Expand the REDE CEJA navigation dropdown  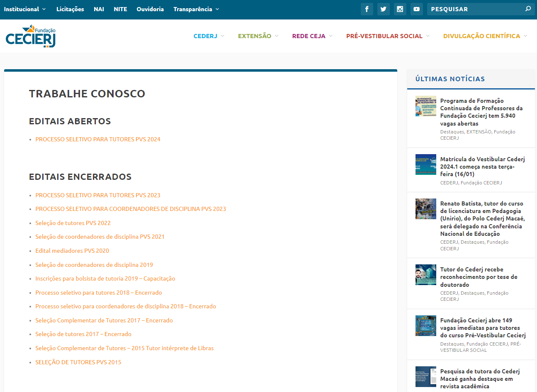point(312,36)
